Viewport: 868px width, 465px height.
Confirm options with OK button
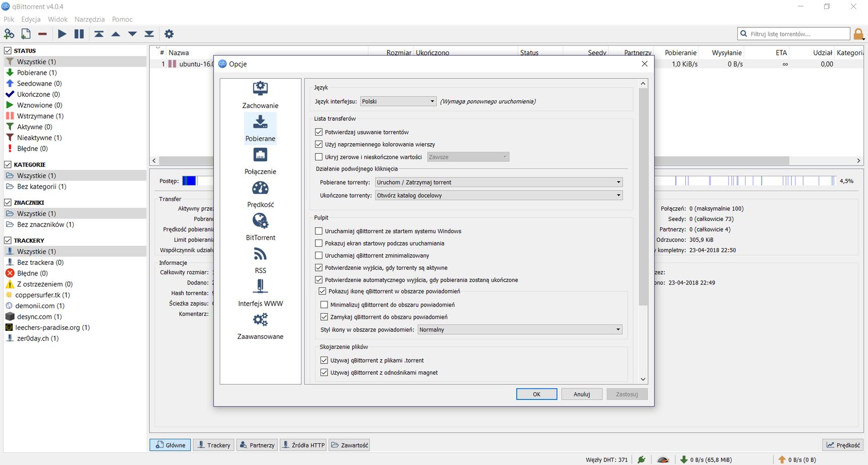(x=536, y=394)
